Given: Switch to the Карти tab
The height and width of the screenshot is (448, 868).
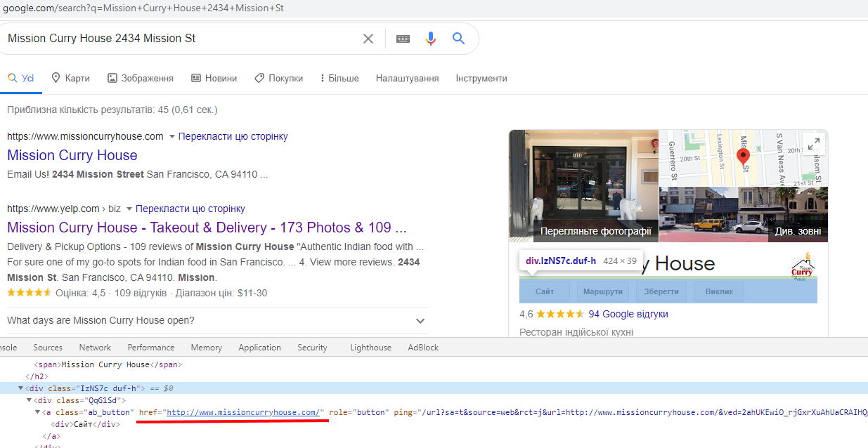Looking at the screenshot, I should [70, 78].
